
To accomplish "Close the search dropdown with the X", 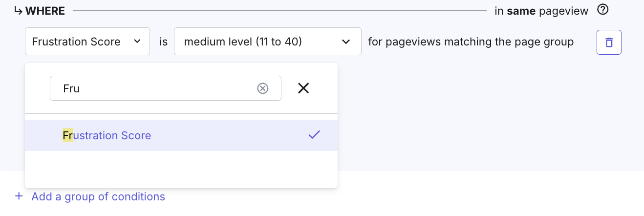I will coord(303,88).
